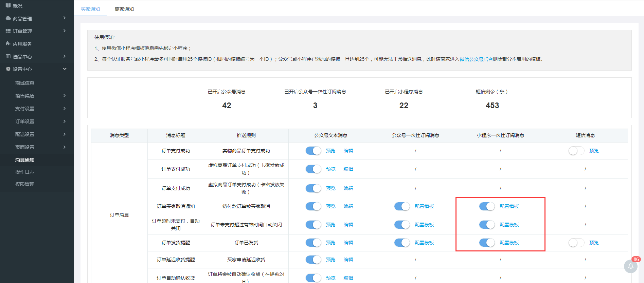This screenshot has height=283, width=644.
Task: Toggle 小程序一次性订阅 for 订单买家取消通知
Action: [x=487, y=206]
